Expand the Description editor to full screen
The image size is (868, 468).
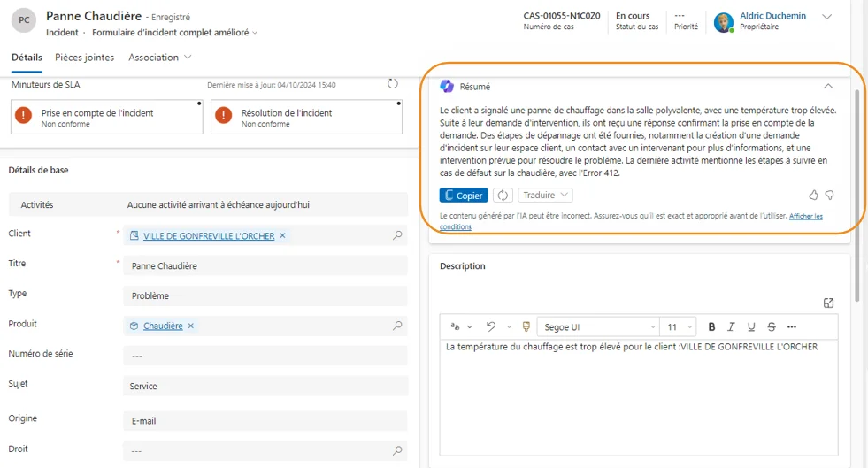[828, 303]
